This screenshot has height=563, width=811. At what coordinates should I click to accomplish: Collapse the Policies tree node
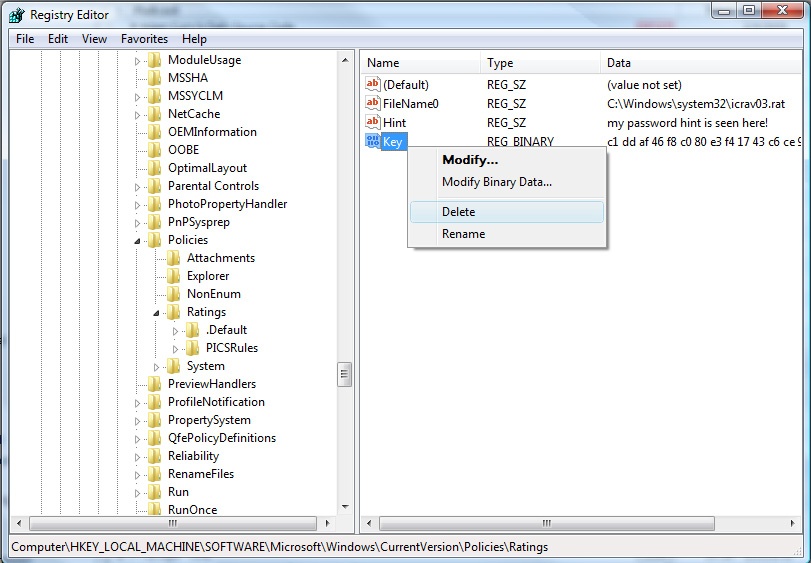click(137, 241)
